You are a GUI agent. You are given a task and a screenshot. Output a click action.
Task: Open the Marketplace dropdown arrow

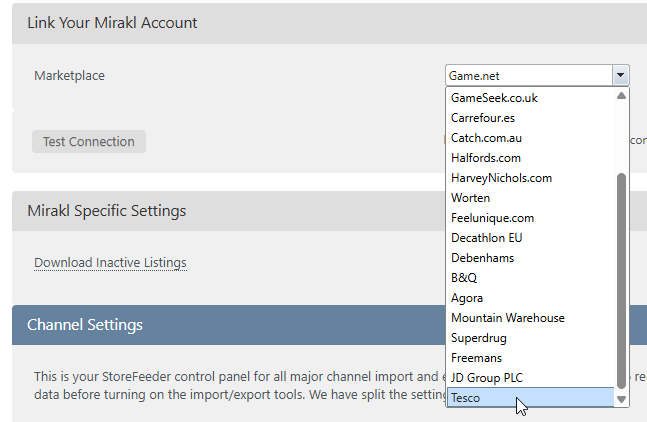(x=620, y=75)
